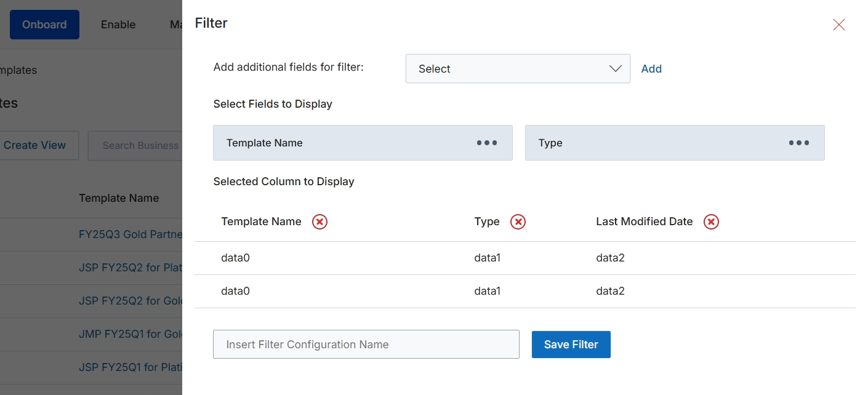868x395 pixels.
Task: Click the Onboard tab in the background page
Action: (44, 25)
